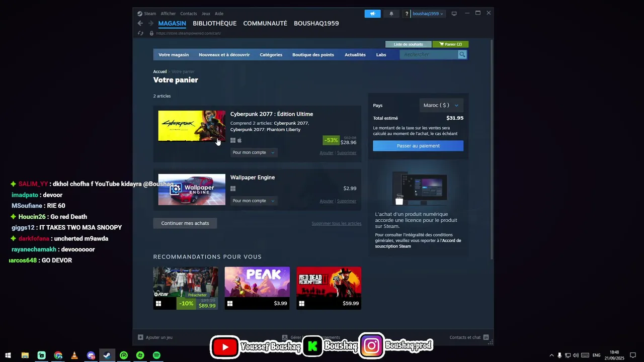
Task: Open the Actualités store link
Action: [x=355, y=54]
